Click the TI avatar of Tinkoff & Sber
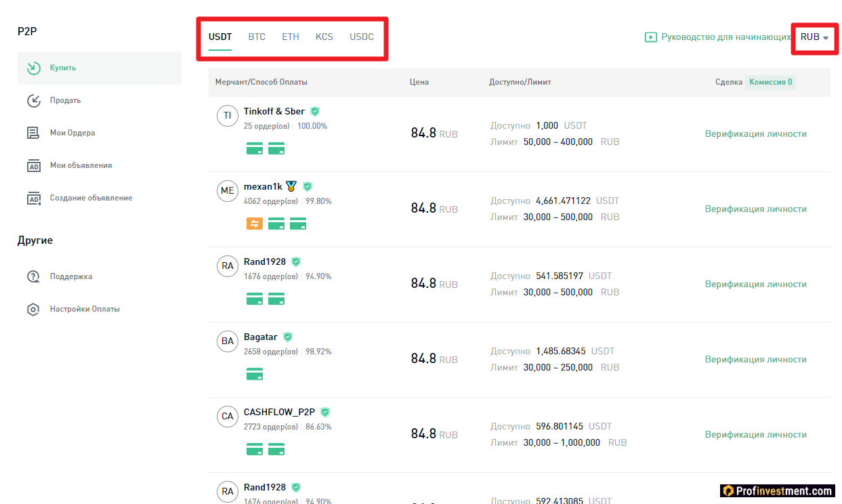The width and height of the screenshot is (842, 504). coord(228,115)
